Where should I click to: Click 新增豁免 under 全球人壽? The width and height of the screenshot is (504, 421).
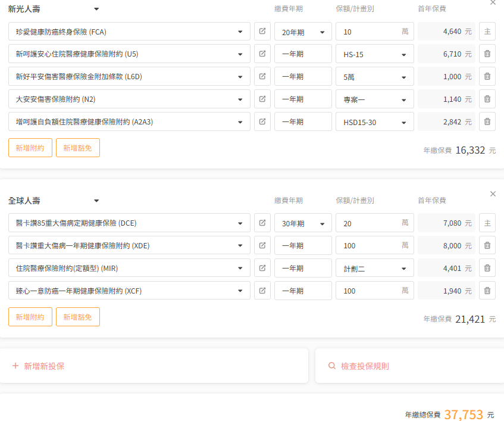[x=78, y=317]
